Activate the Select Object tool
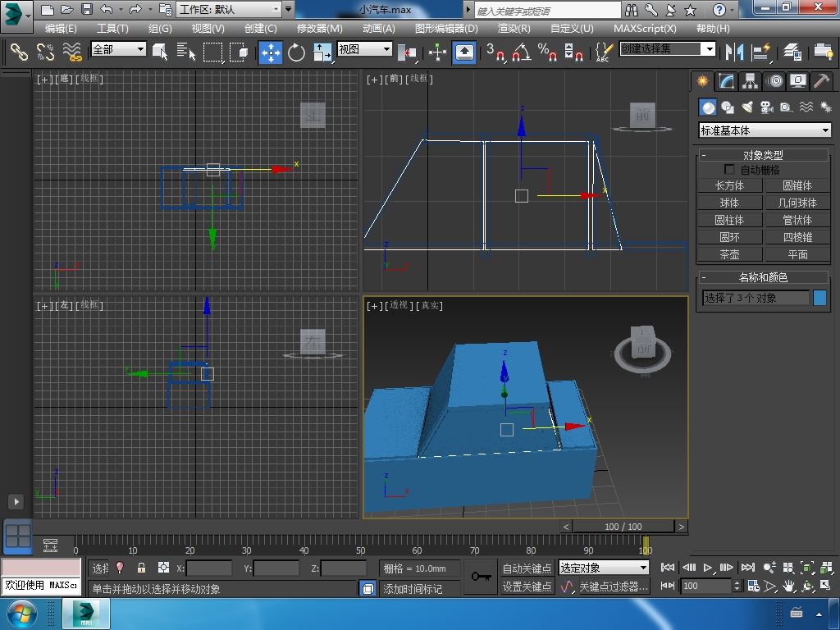840x630 pixels. tap(160, 52)
